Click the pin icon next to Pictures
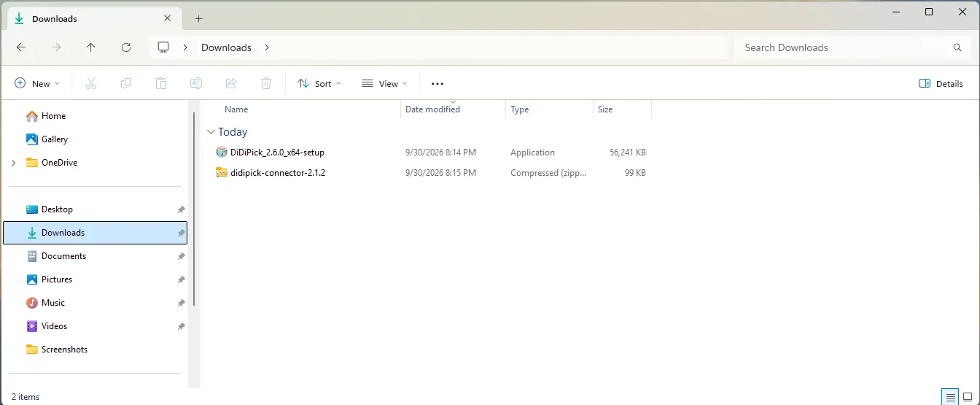This screenshot has height=405, width=980. tap(181, 279)
